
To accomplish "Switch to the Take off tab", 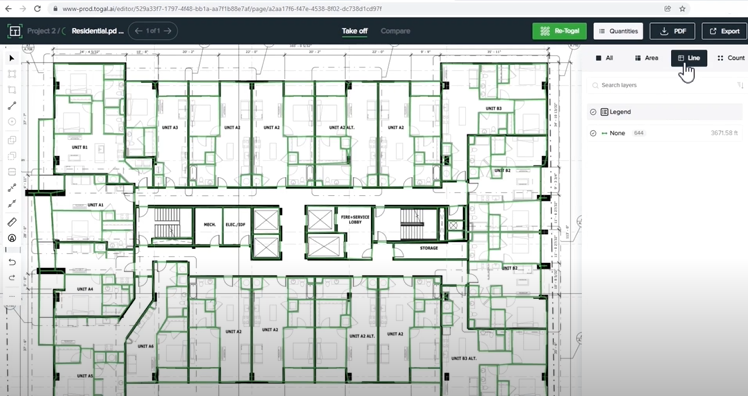I will click(354, 31).
